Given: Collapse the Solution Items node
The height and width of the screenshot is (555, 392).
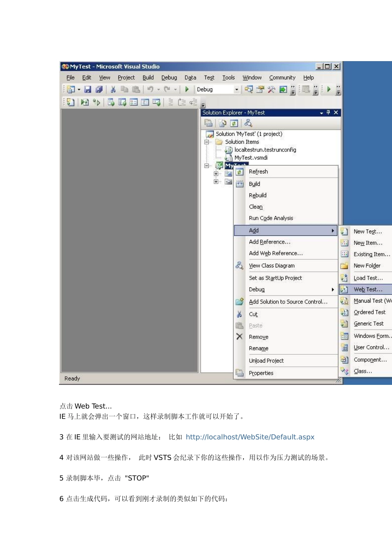Looking at the screenshot, I should point(207,142).
